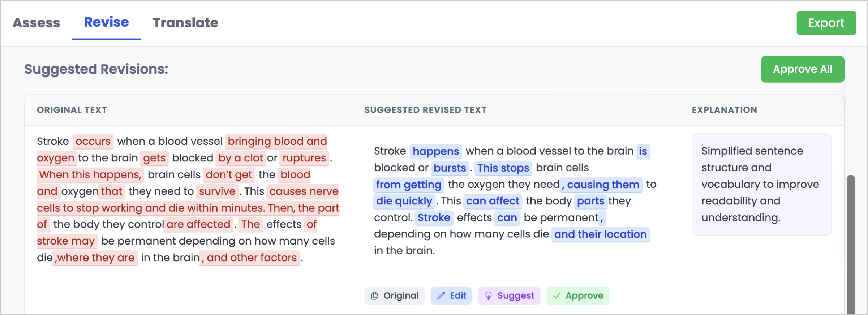Switch to the Assess tab

[36, 22]
